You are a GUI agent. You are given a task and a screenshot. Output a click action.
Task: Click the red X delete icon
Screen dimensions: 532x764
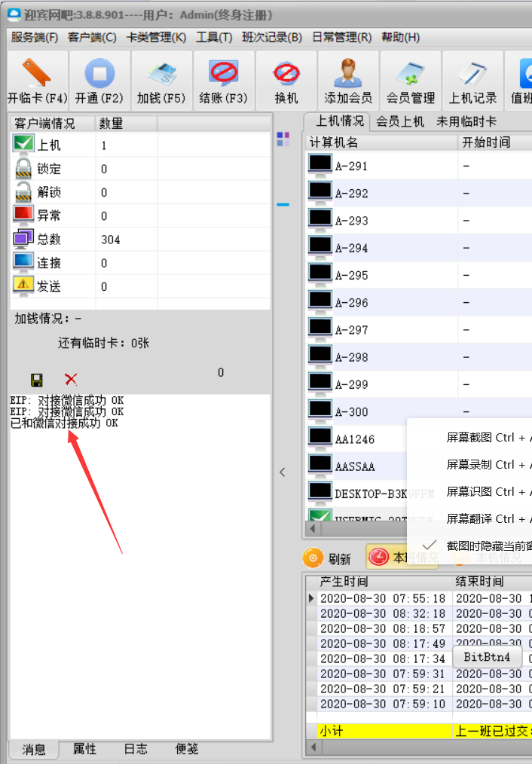click(x=71, y=380)
